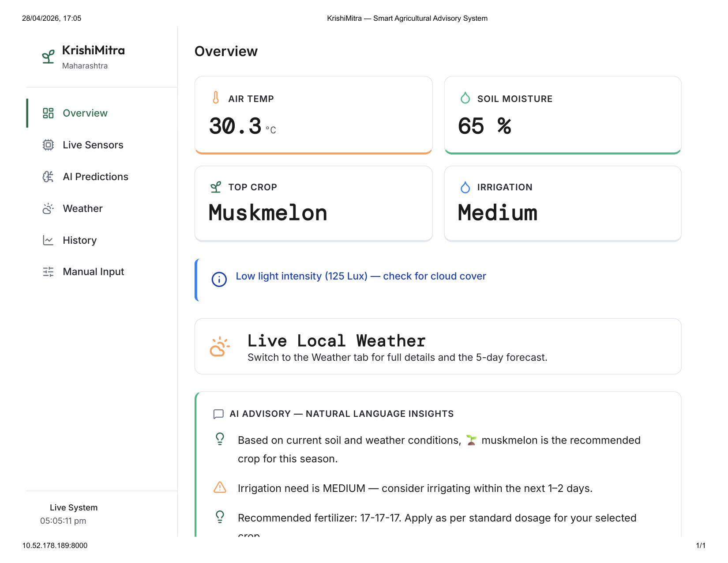
Task: Click the 30.3 temperature reading
Action: tap(235, 126)
